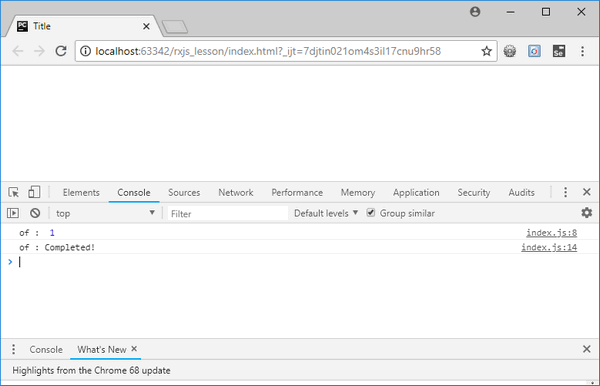The height and width of the screenshot is (386, 600).
Task: Minimize the Chrome window
Action: 510,12
